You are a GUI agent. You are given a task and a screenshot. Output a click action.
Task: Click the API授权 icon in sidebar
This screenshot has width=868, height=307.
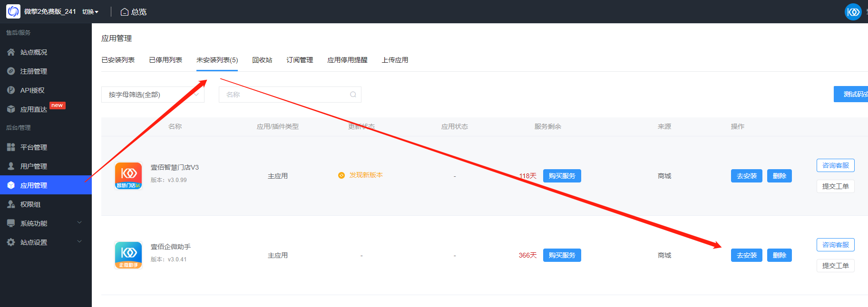(11, 90)
